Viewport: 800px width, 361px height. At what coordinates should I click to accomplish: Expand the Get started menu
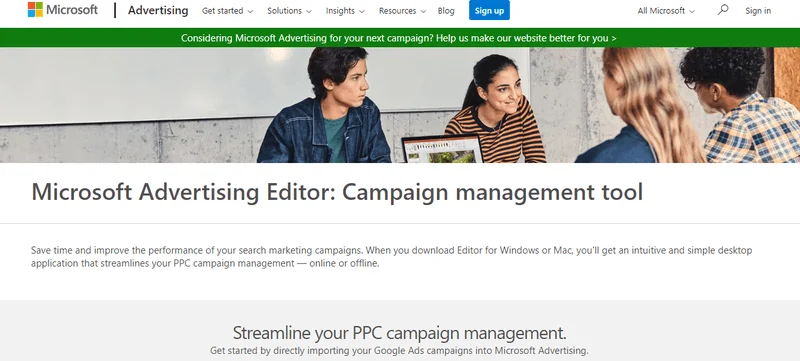[227, 11]
